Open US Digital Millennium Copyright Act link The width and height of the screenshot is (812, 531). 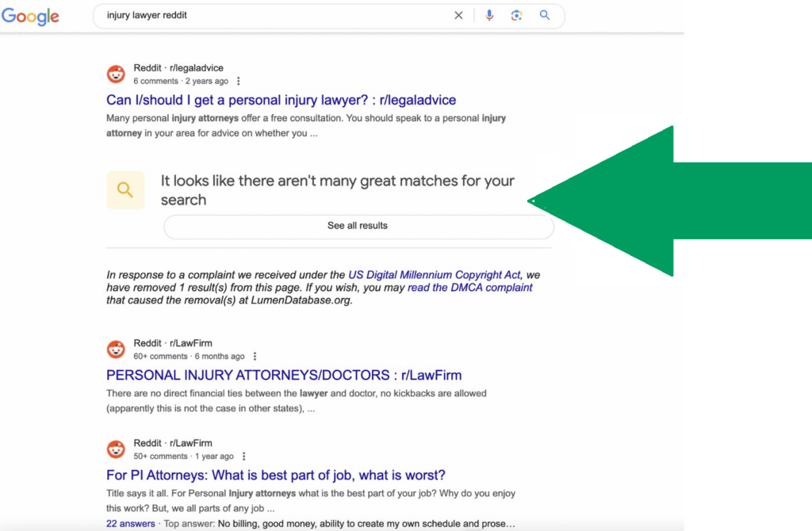pyautogui.click(x=434, y=275)
